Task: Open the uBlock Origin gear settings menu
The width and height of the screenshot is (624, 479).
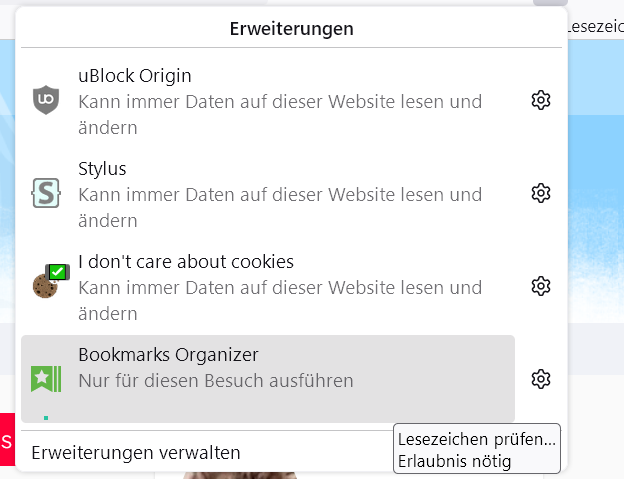Action: [541, 100]
